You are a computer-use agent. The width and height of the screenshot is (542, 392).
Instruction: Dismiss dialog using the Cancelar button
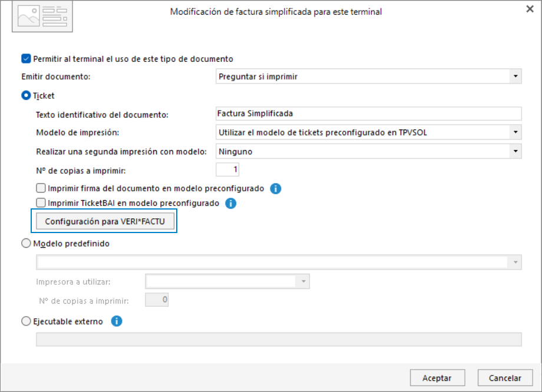505,378
